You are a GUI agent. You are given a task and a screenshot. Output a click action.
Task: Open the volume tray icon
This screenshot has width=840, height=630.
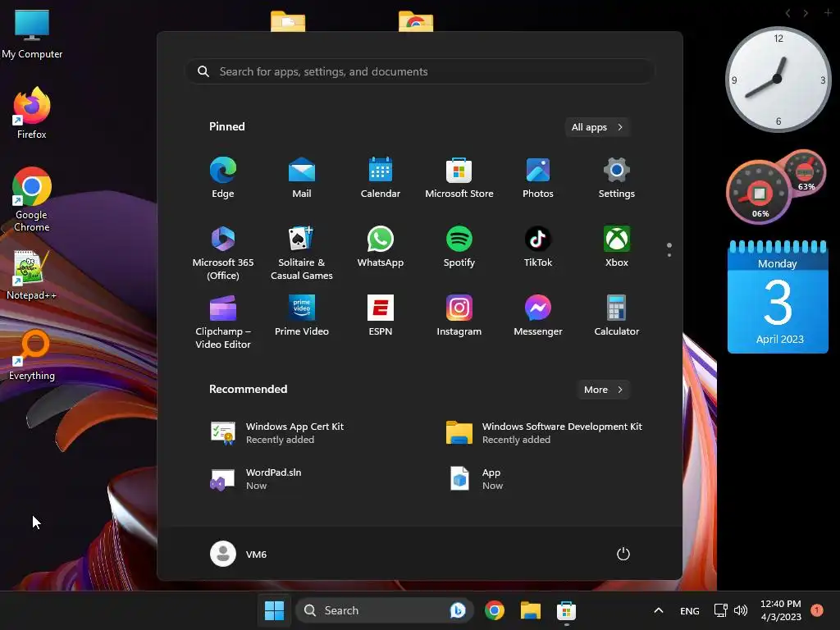click(x=741, y=610)
